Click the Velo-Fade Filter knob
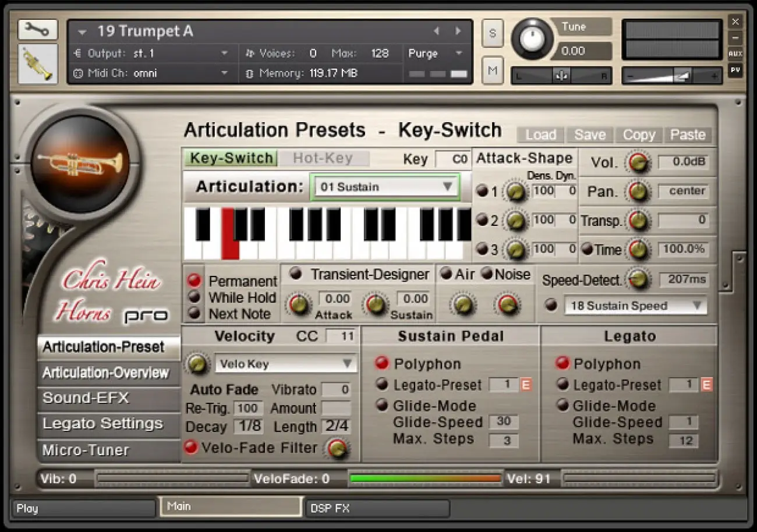757x532 pixels. click(337, 448)
